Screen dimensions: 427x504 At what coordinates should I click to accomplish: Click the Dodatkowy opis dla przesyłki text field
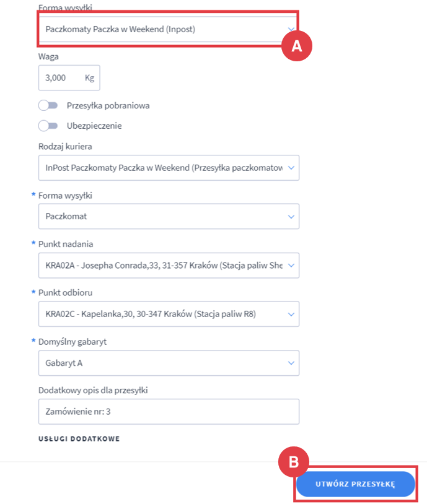pyautogui.click(x=167, y=412)
